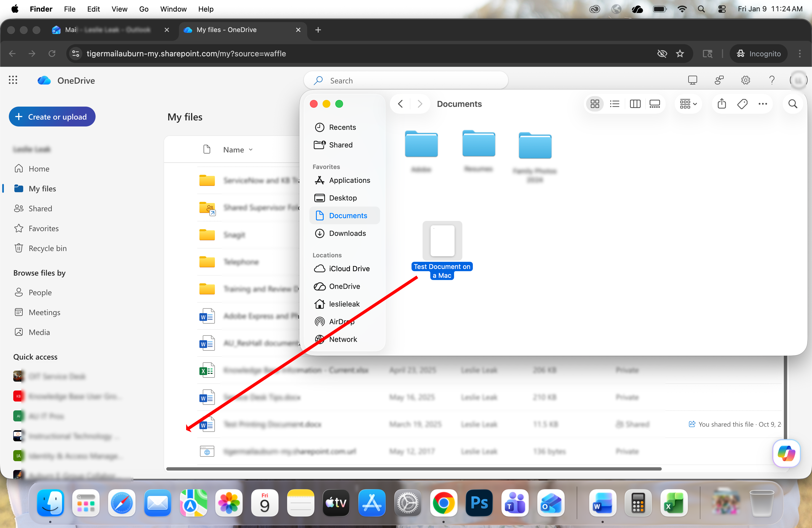The width and height of the screenshot is (812, 528).
Task: Open Photoshop from the Dock
Action: (479, 503)
